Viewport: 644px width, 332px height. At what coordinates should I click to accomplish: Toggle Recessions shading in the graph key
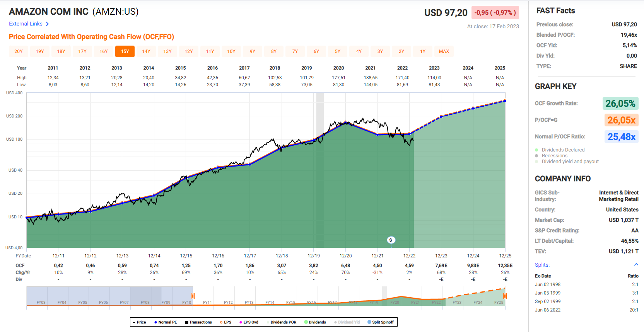[536, 156]
